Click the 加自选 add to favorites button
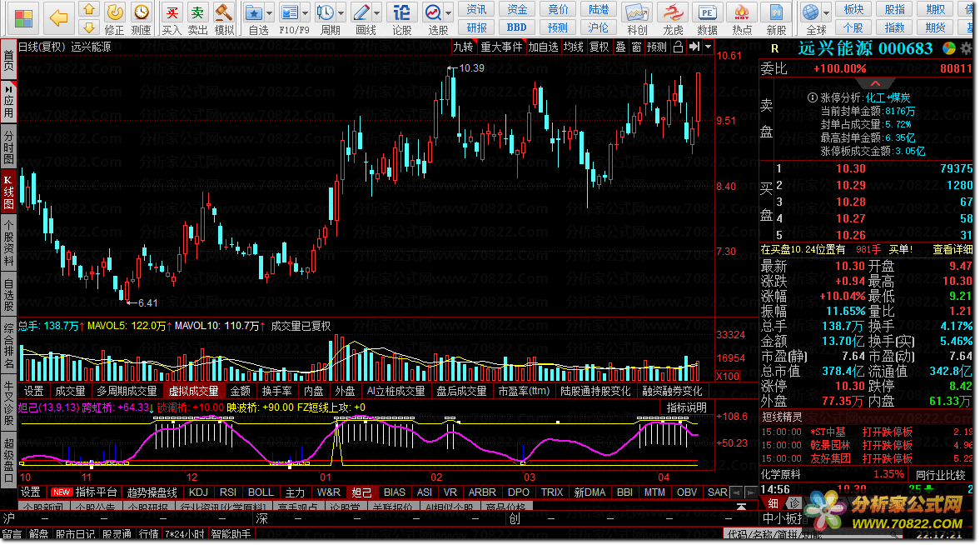This screenshot has height=545, width=980. [543, 47]
